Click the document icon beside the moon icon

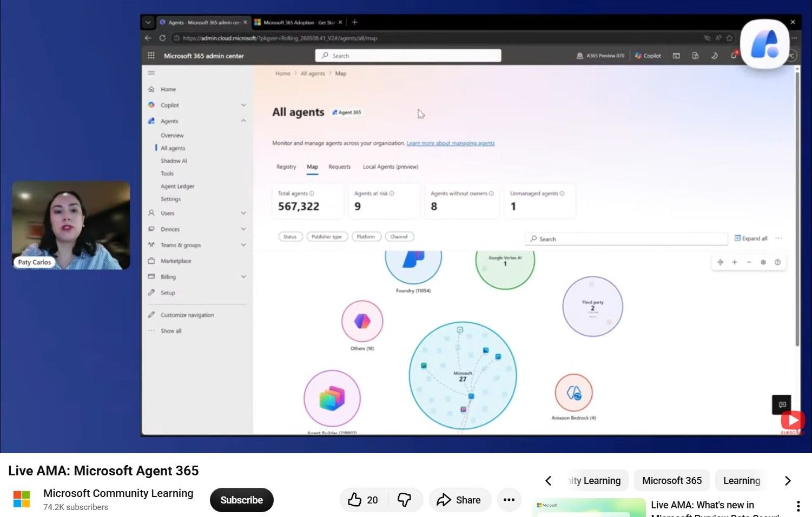click(695, 56)
